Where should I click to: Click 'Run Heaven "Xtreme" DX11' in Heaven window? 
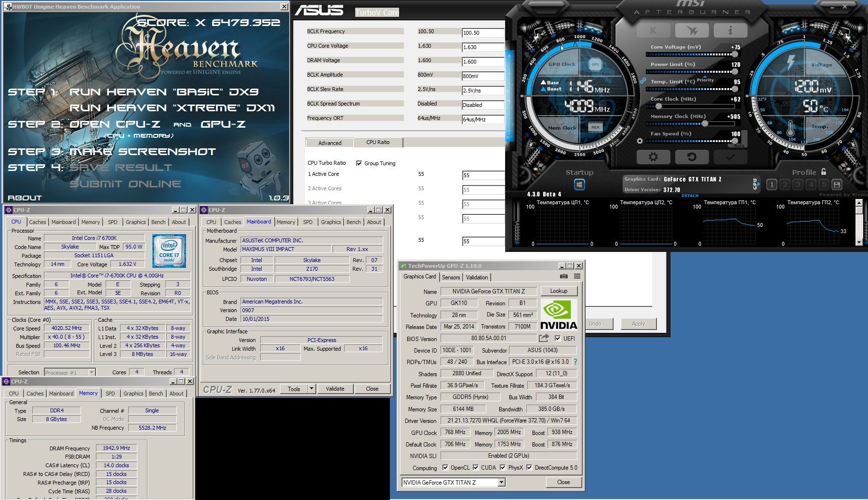[172, 108]
